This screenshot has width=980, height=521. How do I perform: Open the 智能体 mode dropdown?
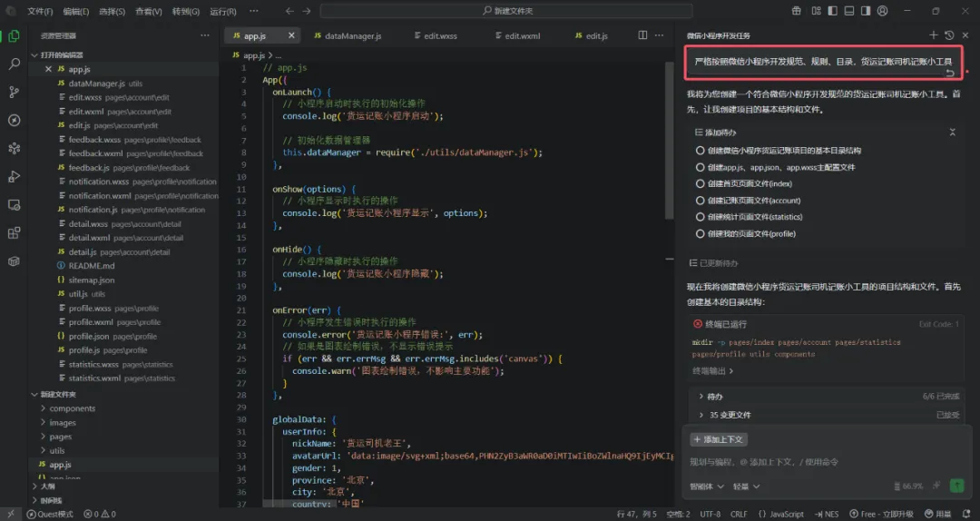pos(706,486)
